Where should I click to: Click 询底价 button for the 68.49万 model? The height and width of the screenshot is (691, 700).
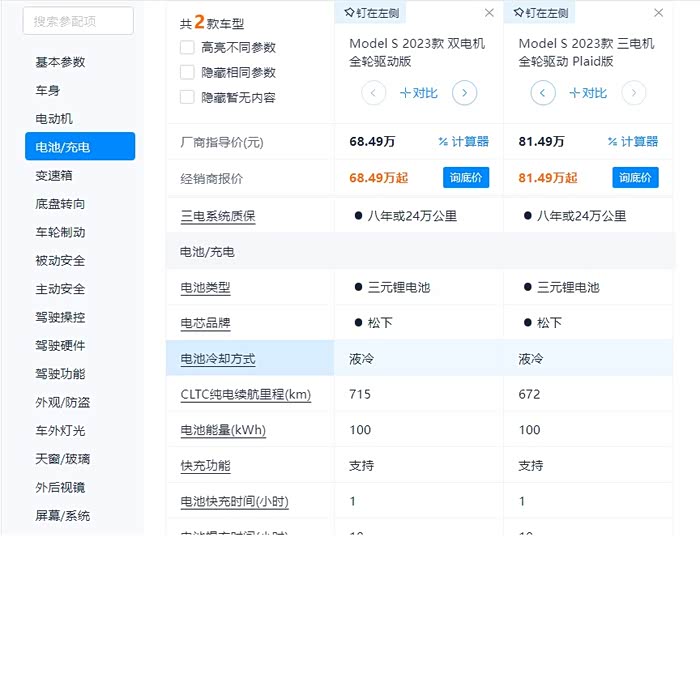tap(466, 178)
